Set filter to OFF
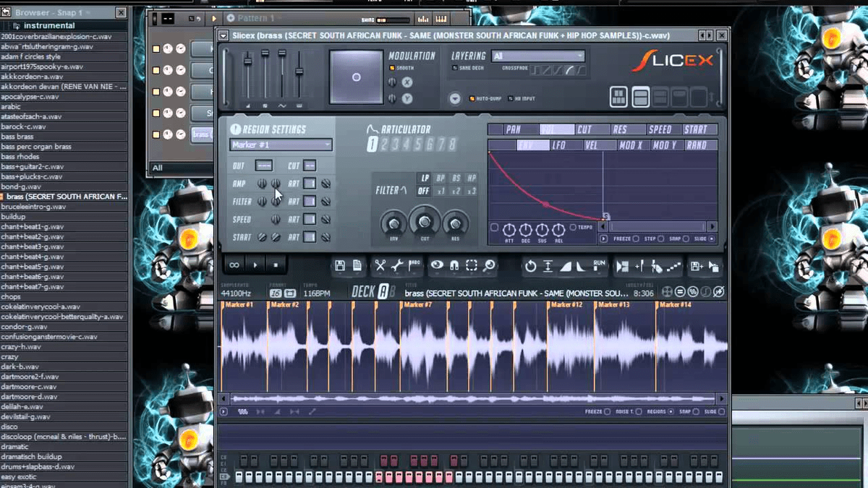The height and width of the screenshot is (488, 868). pos(424,191)
